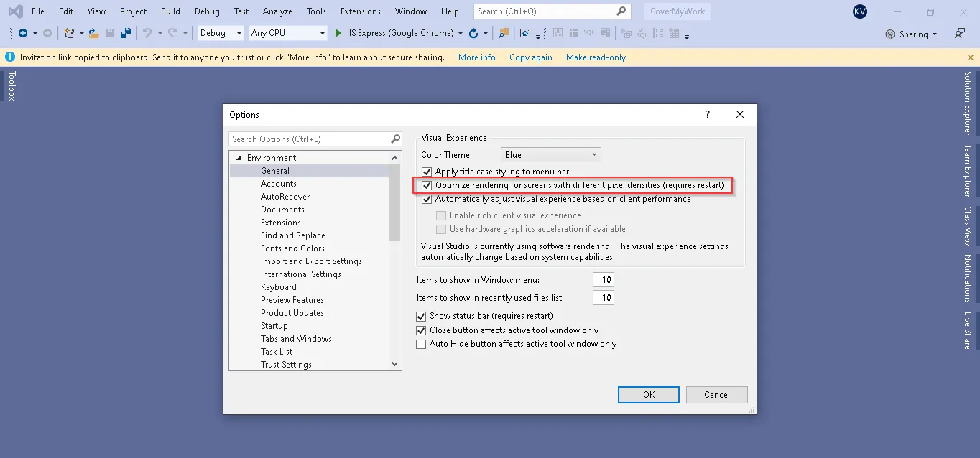This screenshot has height=458, width=980.
Task: Click the Options search magnifier icon
Action: [395, 139]
